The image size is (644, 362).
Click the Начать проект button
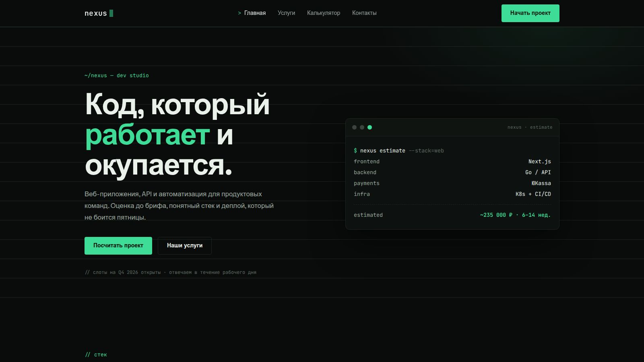coord(530,13)
